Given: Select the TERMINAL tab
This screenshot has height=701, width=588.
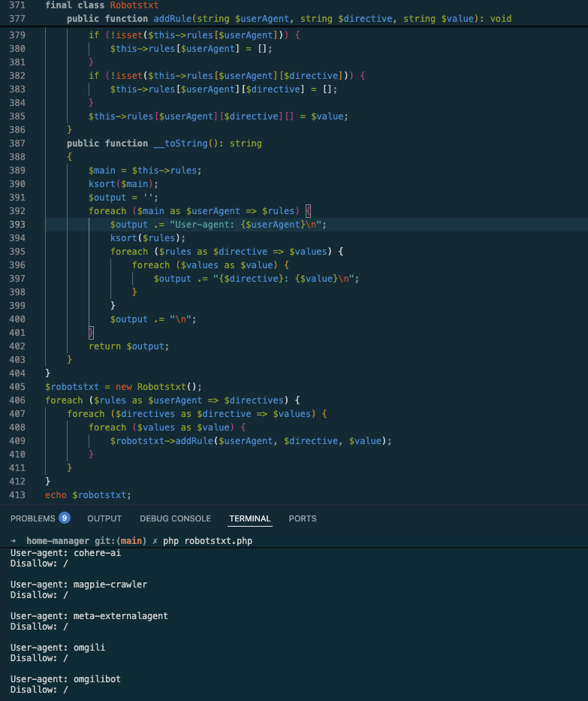Looking at the screenshot, I should tap(249, 518).
